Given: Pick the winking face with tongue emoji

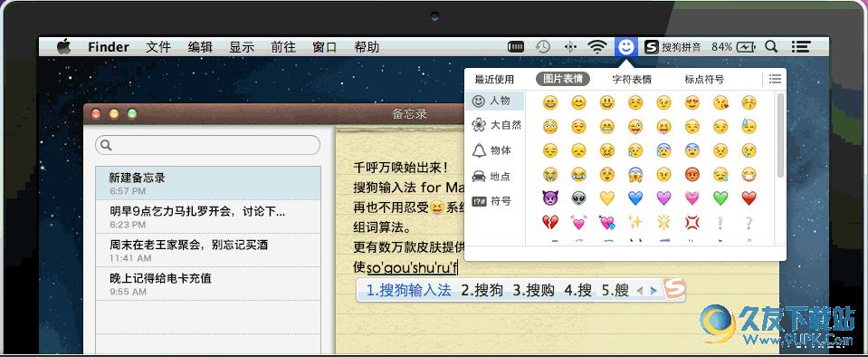Looking at the screenshot, I should (635, 126).
